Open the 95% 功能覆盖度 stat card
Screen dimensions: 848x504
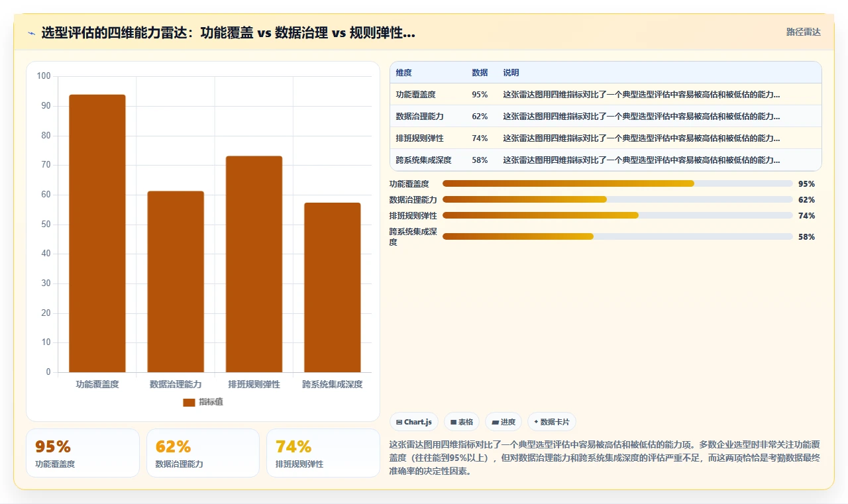click(x=83, y=453)
